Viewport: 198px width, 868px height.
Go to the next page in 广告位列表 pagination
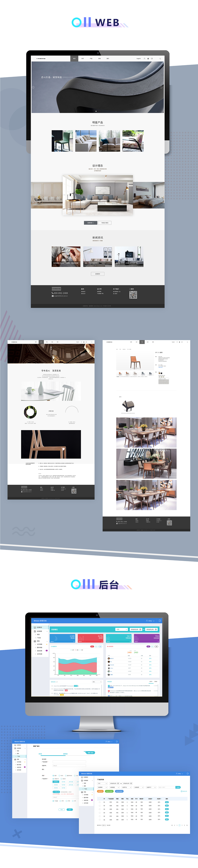[185, 825]
